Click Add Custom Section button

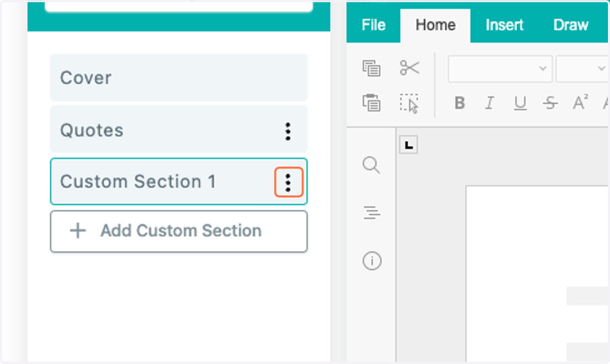pyautogui.click(x=178, y=231)
